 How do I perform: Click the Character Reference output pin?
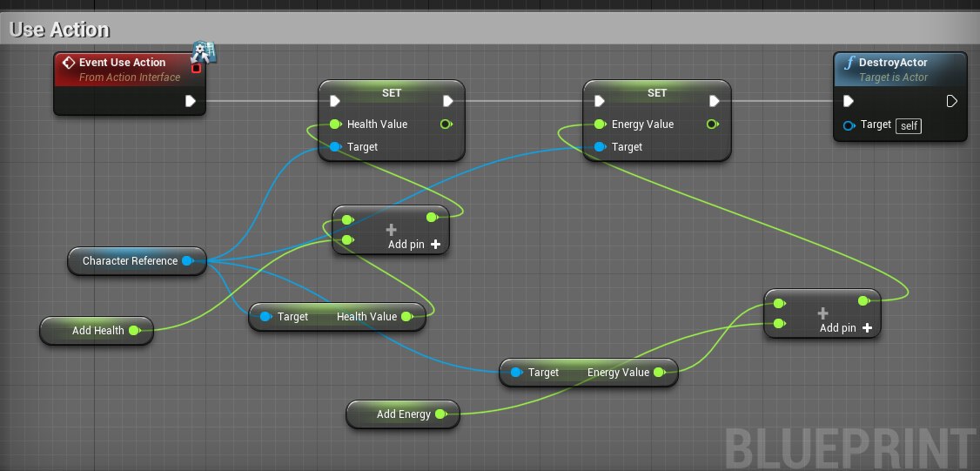pos(187,261)
